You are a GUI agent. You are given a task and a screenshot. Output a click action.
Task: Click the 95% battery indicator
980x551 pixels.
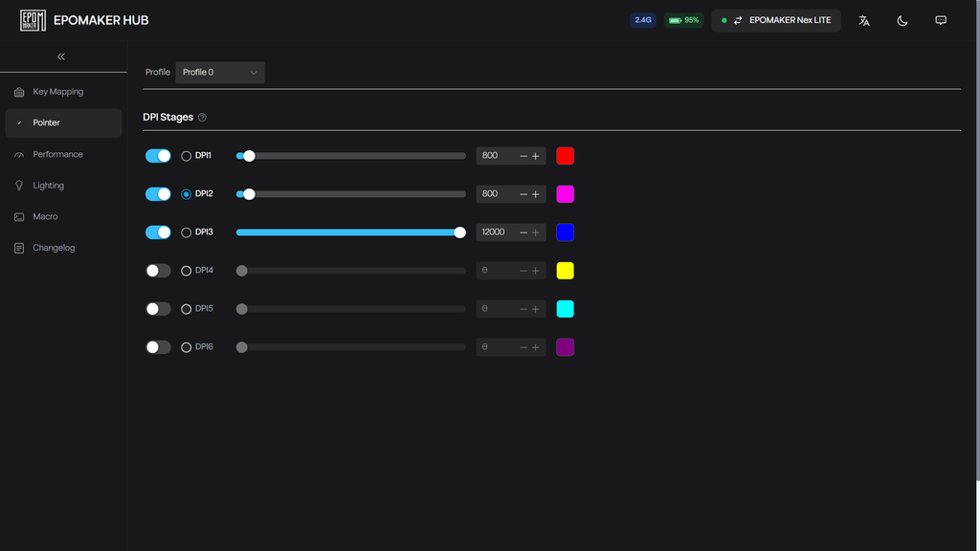coord(683,21)
